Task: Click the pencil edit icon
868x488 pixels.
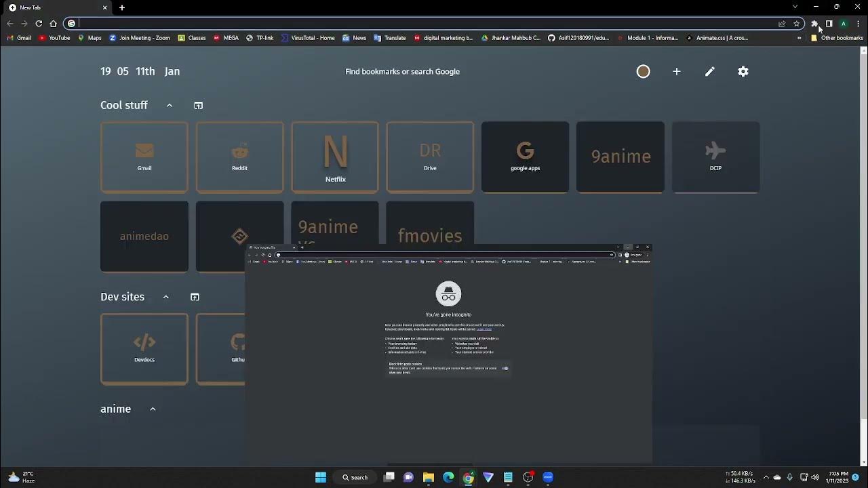Action: [x=709, y=71]
